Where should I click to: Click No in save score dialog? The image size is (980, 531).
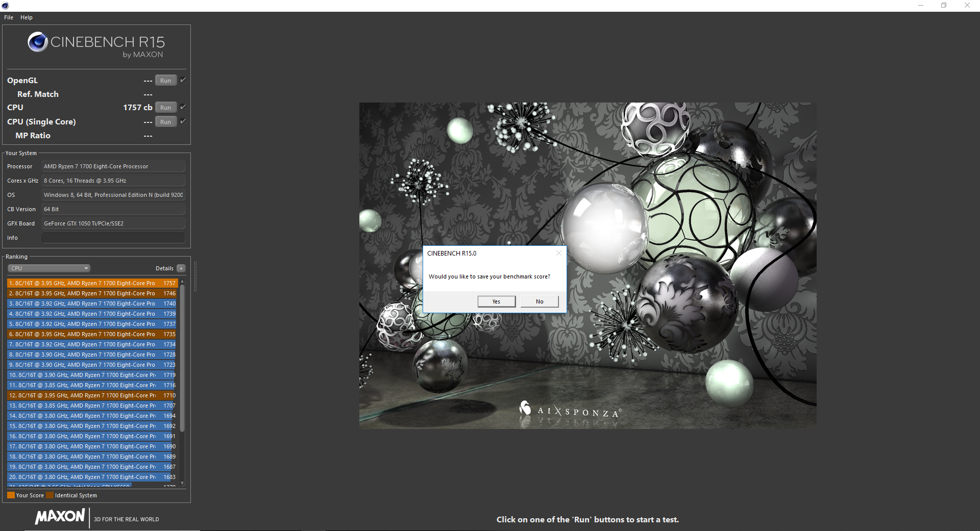pyautogui.click(x=540, y=301)
